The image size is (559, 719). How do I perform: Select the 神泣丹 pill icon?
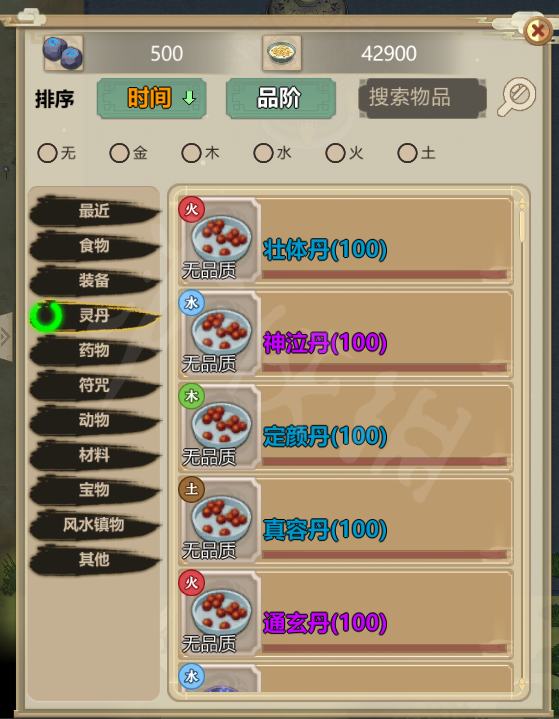point(221,332)
